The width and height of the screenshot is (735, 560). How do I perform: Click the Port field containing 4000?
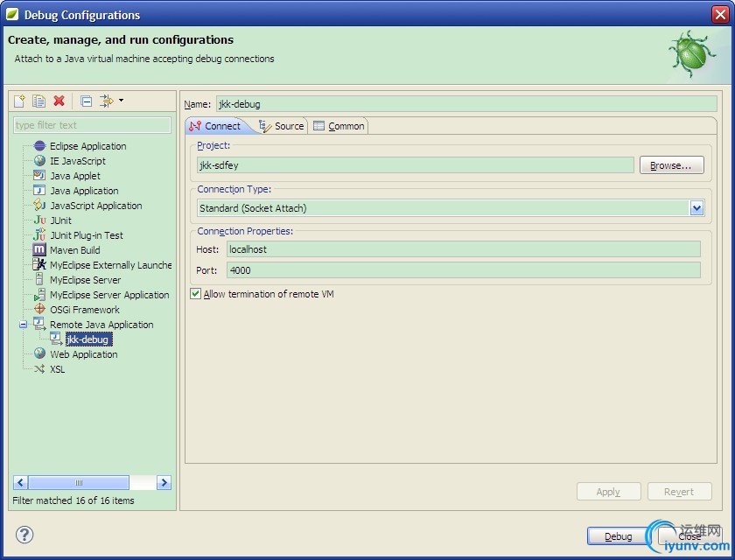click(464, 270)
